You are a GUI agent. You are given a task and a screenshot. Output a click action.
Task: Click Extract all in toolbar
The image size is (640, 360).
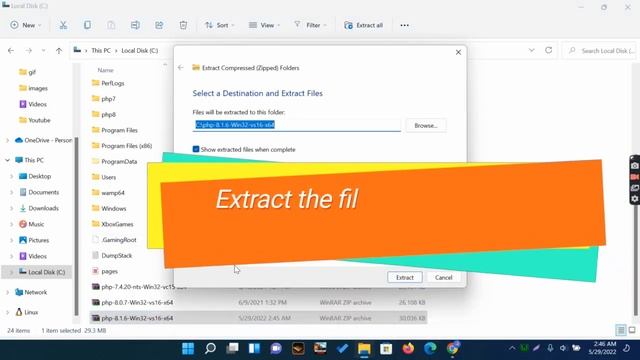(x=364, y=25)
